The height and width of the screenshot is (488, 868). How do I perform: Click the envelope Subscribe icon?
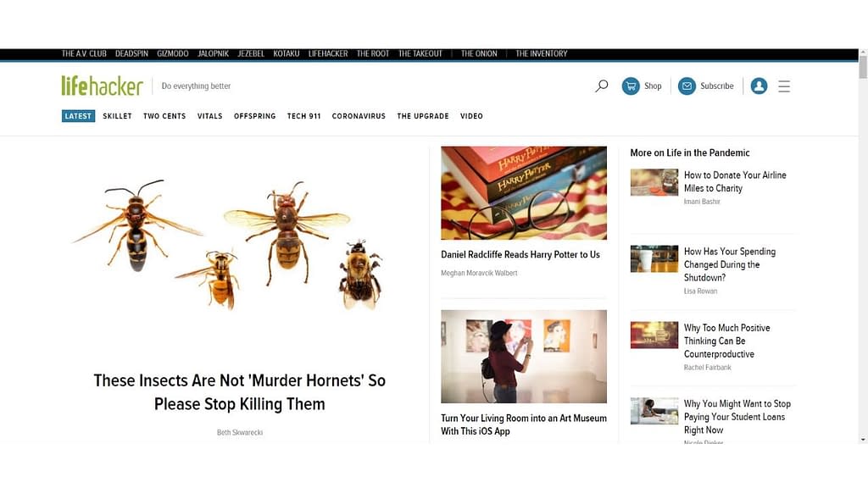(687, 86)
